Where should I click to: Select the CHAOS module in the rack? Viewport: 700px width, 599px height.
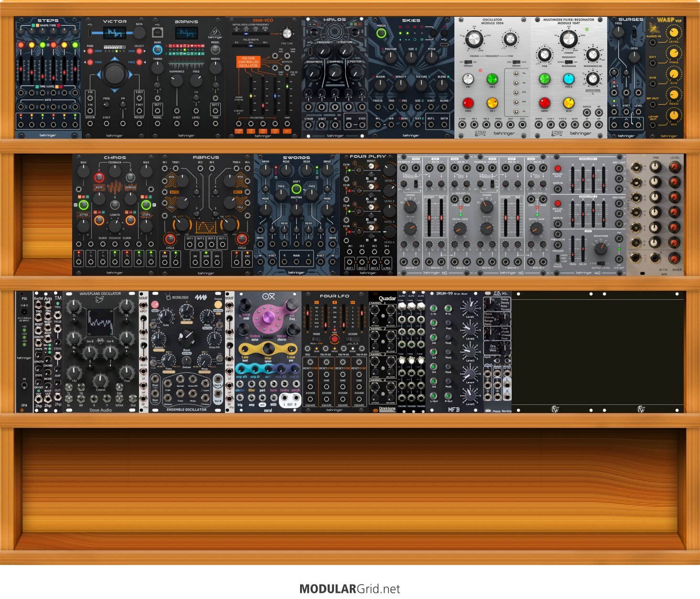[x=115, y=215]
